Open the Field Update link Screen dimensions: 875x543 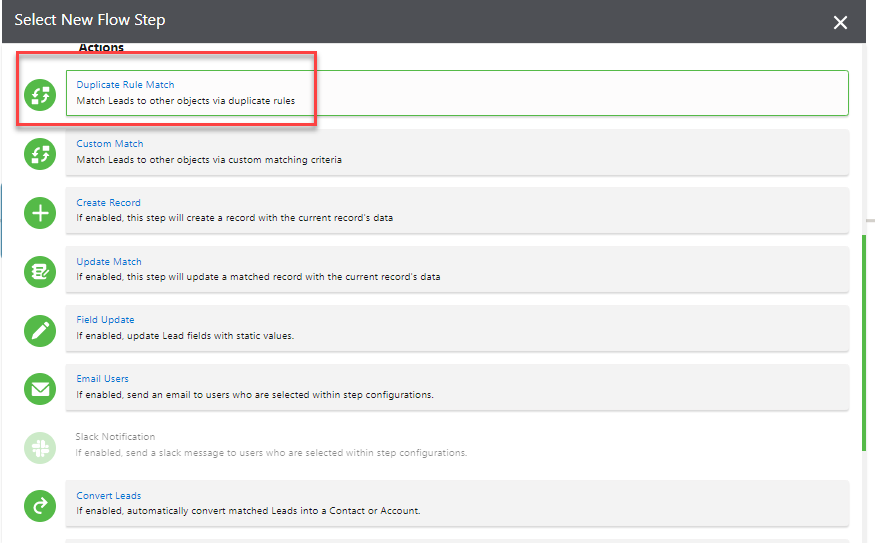[105, 320]
